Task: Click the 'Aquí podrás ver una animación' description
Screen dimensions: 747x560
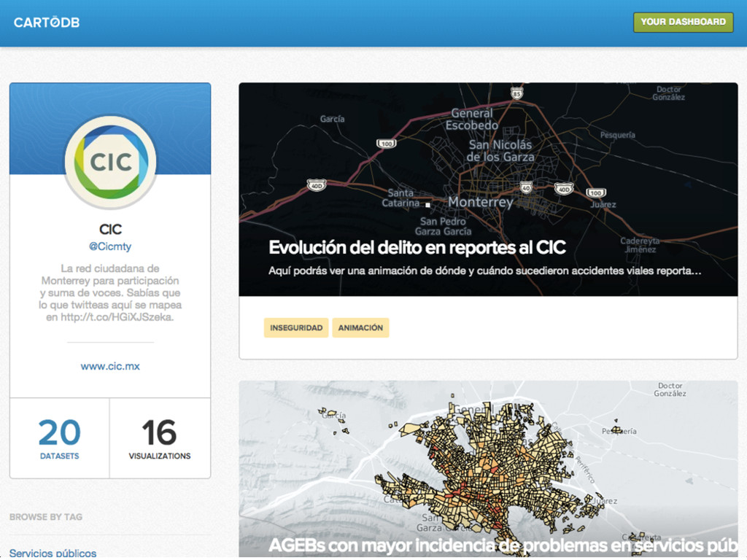Action: pyautogui.click(x=484, y=271)
